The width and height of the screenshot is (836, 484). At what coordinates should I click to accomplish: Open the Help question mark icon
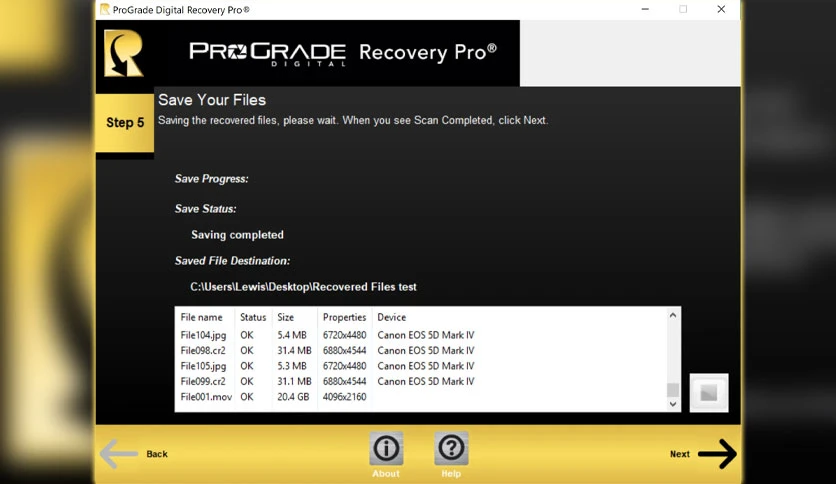coord(451,448)
